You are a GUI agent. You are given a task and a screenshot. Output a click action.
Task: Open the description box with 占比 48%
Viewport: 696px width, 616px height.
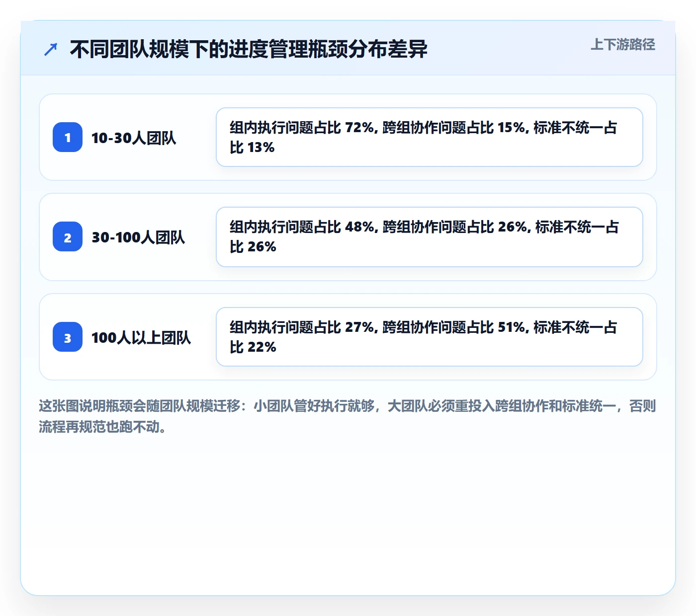coord(430,237)
